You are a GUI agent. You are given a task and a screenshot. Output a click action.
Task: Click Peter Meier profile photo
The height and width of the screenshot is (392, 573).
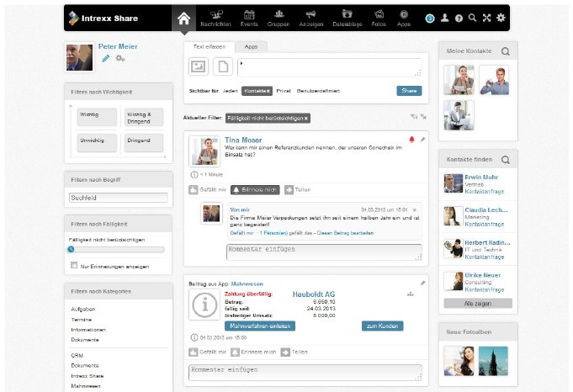79,58
